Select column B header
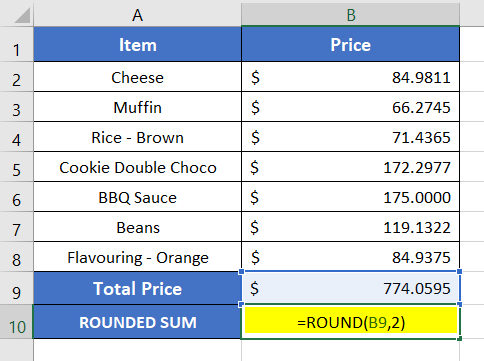Screen dimensions: 484x361 point(350,15)
